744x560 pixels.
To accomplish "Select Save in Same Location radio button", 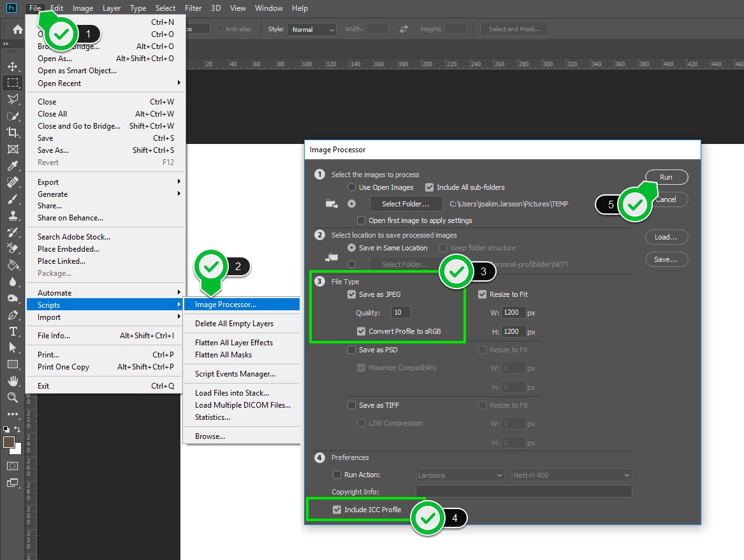I will (x=351, y=248).
